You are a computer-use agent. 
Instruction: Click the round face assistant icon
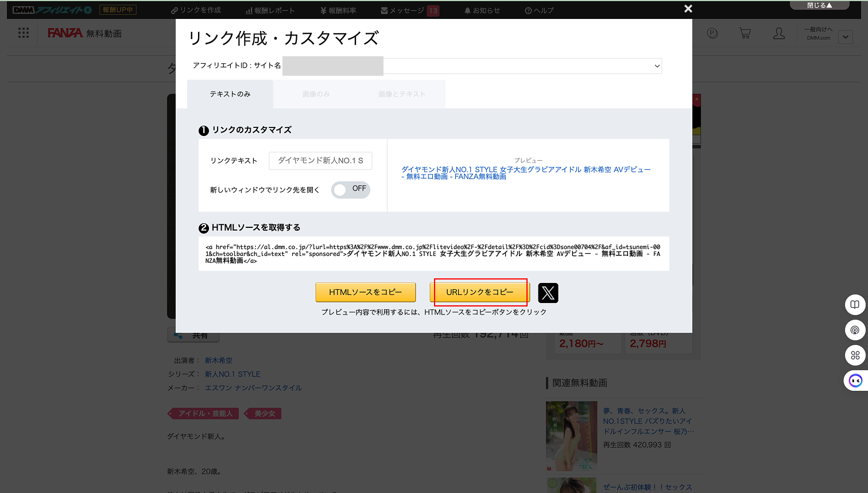point(855,381)
